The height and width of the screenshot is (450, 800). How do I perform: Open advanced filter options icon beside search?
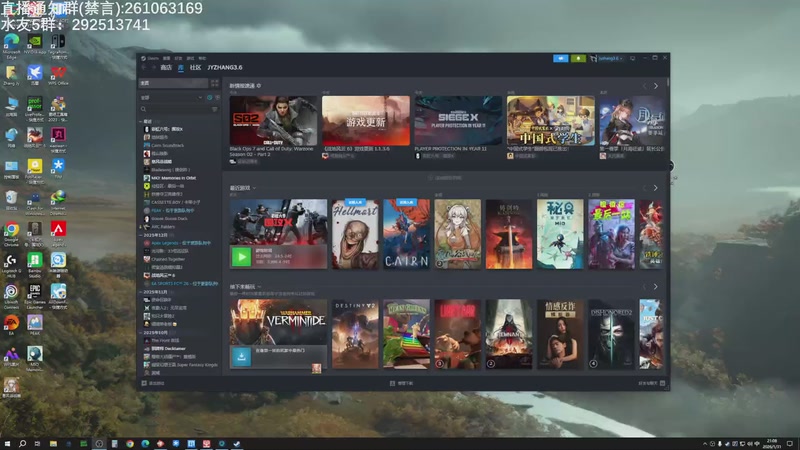(x=215, y=109)
